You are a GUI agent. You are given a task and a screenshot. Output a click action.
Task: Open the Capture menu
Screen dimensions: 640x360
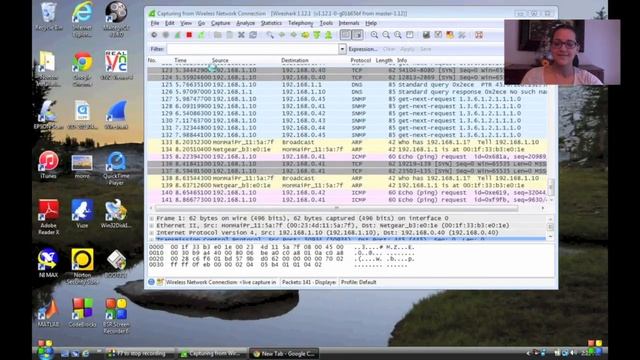point(220,23)
